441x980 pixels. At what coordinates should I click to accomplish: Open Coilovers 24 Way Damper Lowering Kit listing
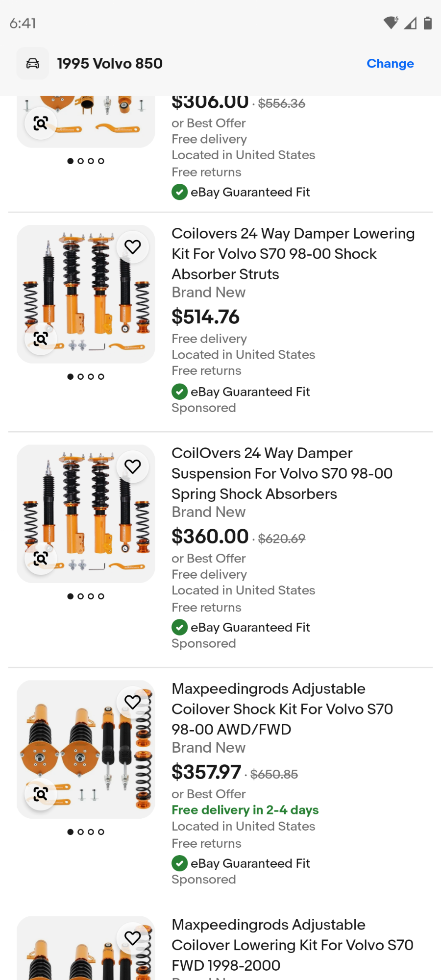[293, 253]
